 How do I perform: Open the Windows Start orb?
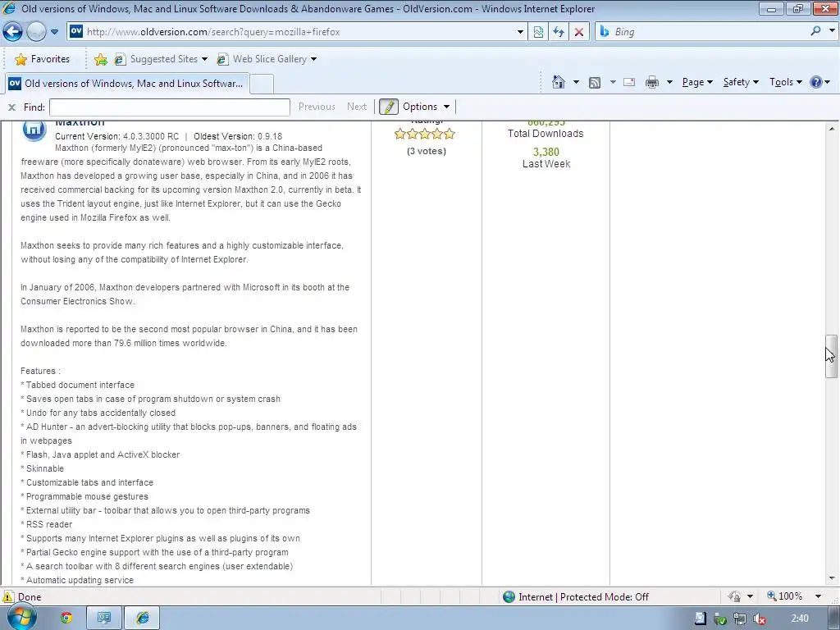pyautogui.click(x=22, y=618)
